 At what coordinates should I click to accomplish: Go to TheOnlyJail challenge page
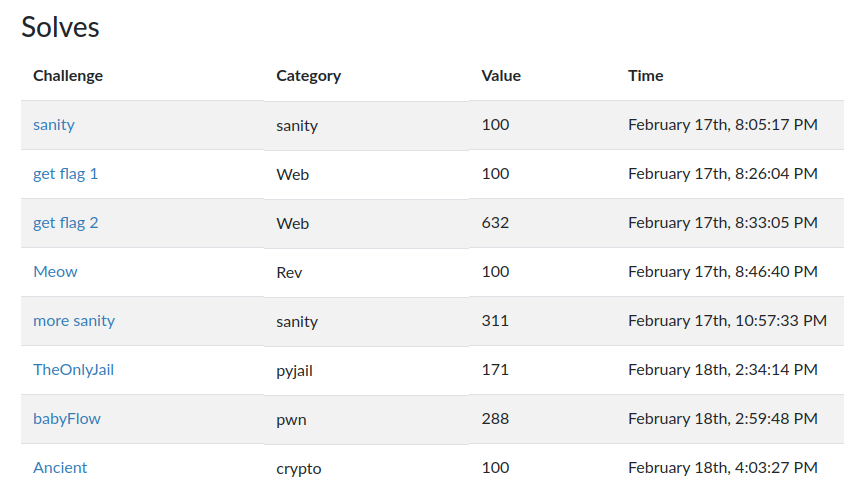pyautogui.click(x=74, y=370)
